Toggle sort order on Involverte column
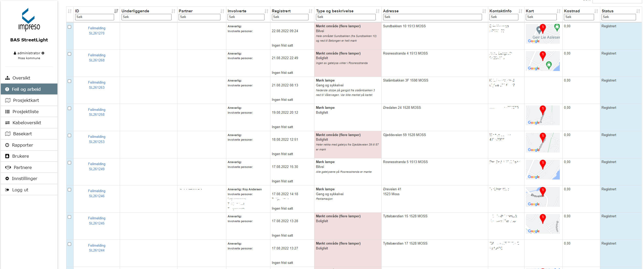The image size is (644, 269). [266, 11]
